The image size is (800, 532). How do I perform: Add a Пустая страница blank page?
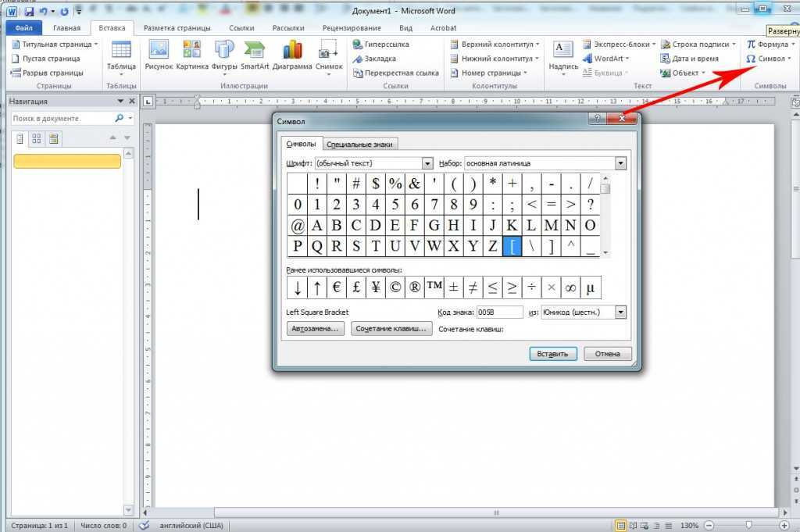(46, 59)
